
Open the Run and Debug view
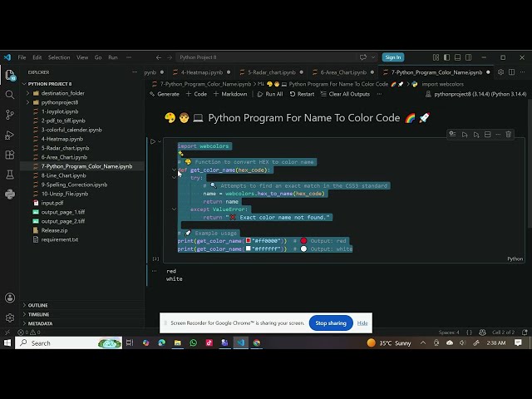point(10,135)
